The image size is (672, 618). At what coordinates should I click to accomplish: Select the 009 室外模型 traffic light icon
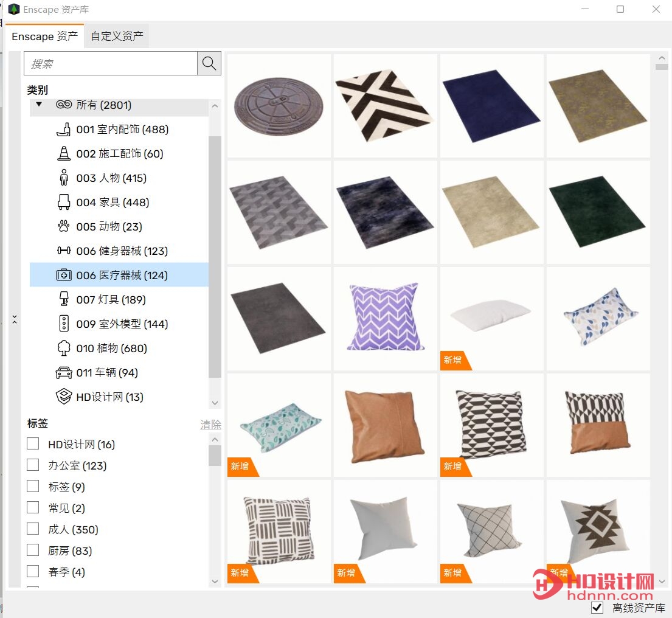[64, 323]
